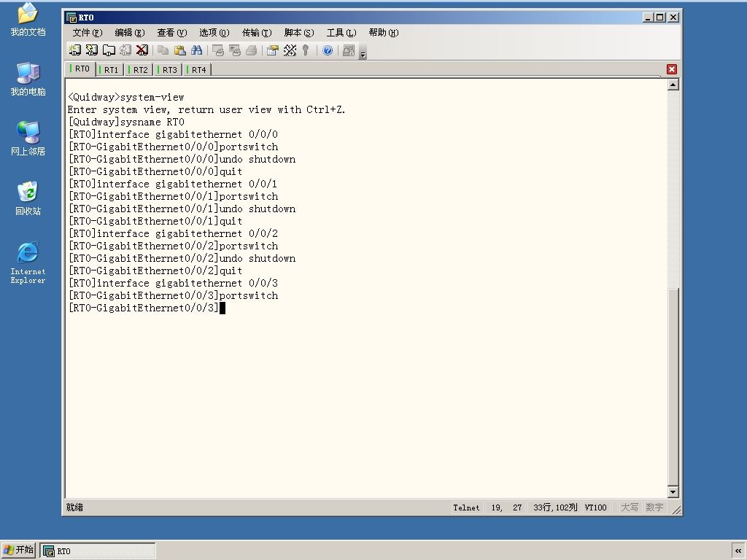Click the greyed Reconnect icon
Screen dimensions: 747x560
[x=125, y=50]
